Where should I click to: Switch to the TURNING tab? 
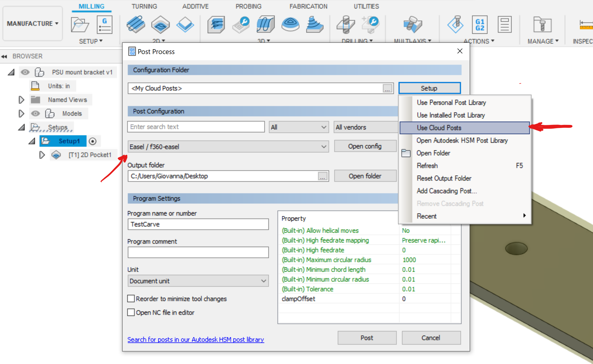(x=144, y=6)
